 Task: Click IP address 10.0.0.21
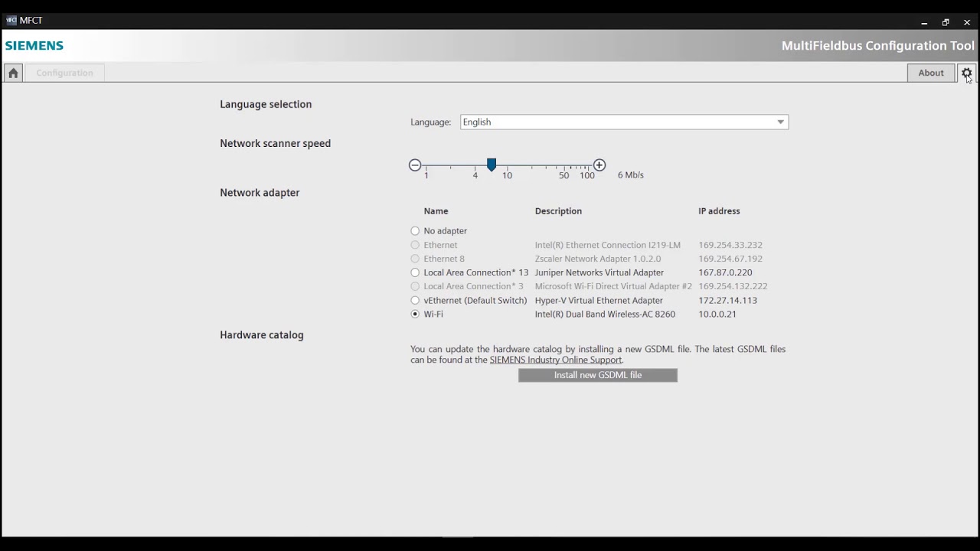coord(717,315)
